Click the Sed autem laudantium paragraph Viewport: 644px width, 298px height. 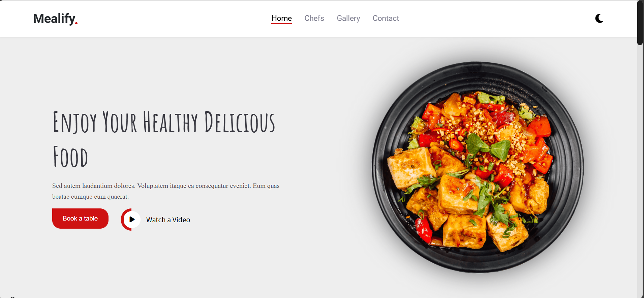166,191
